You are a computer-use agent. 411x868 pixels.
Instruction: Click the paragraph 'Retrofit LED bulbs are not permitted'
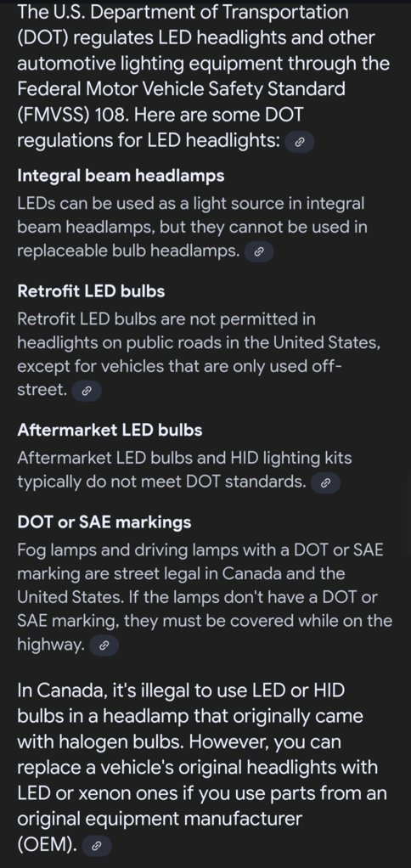[x=199, y=354]
